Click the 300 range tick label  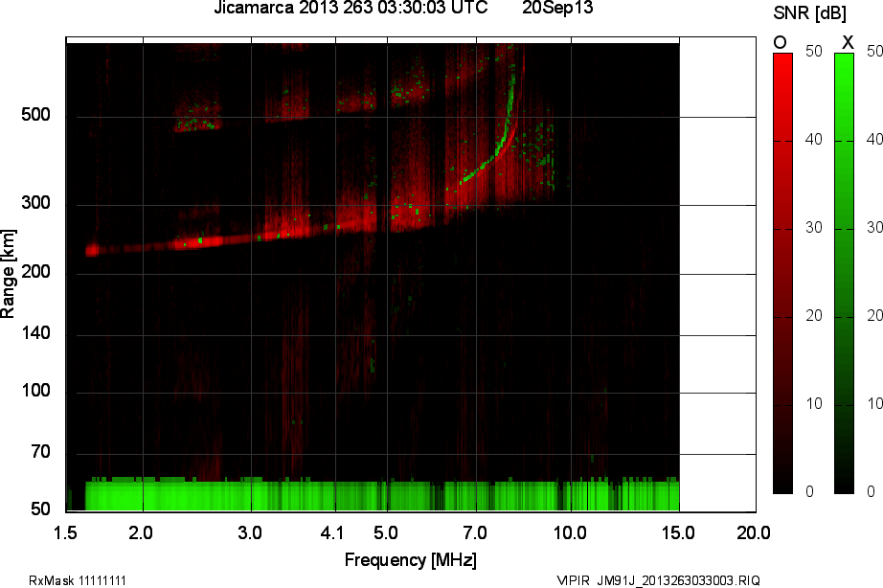36,203
